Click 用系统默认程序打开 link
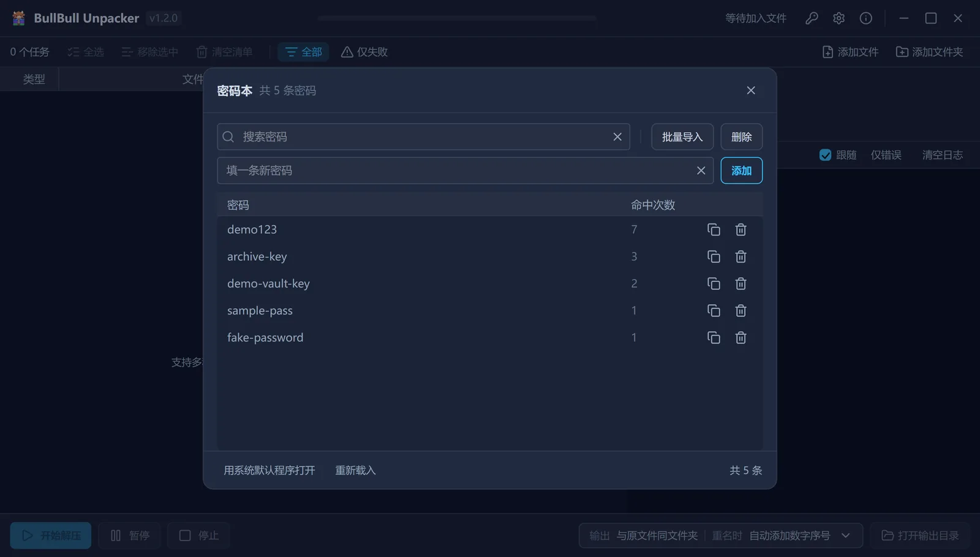Viewport: 980px width, 557px height. coord(269,470)
